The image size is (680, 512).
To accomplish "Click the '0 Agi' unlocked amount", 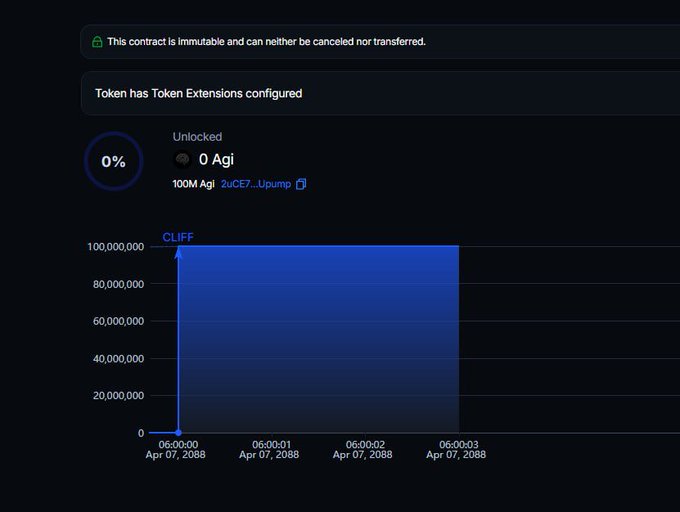I will (x=216, y=160).
